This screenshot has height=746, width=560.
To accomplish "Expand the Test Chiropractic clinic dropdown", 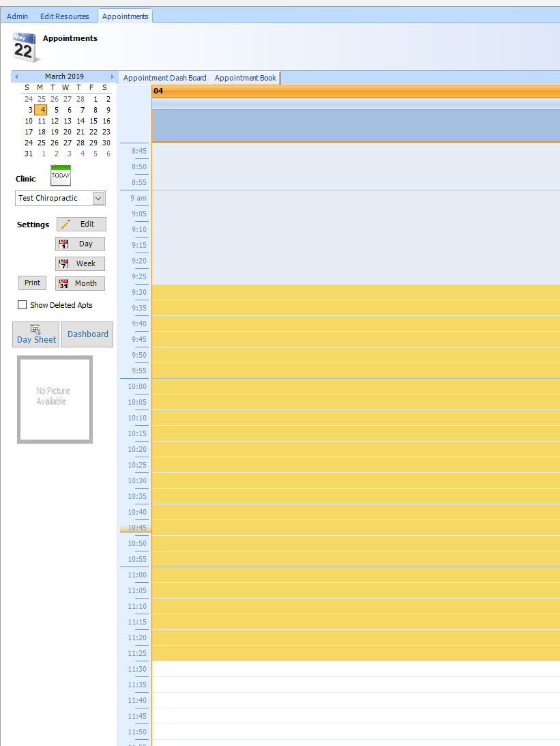I will (98, 199).
